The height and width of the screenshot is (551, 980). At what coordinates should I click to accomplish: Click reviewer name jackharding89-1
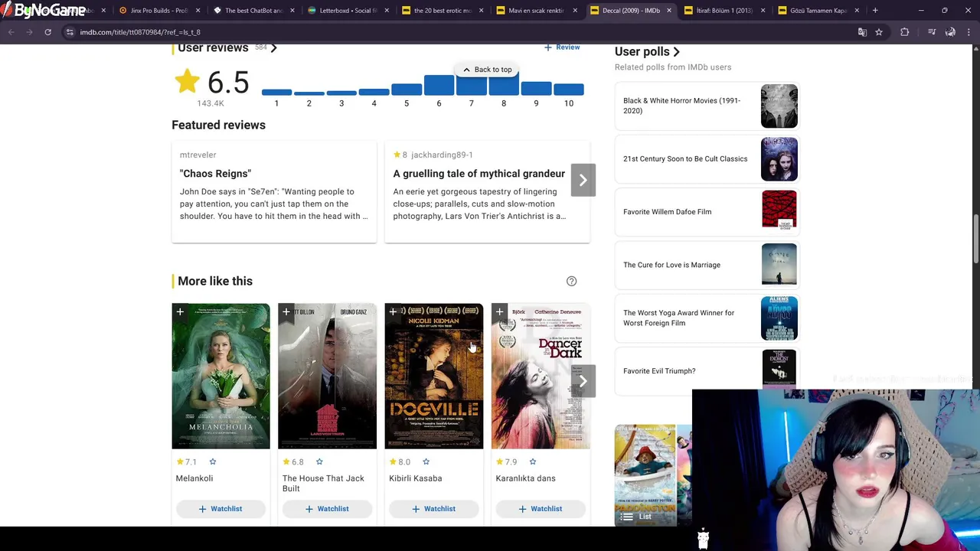pos(442,155)
